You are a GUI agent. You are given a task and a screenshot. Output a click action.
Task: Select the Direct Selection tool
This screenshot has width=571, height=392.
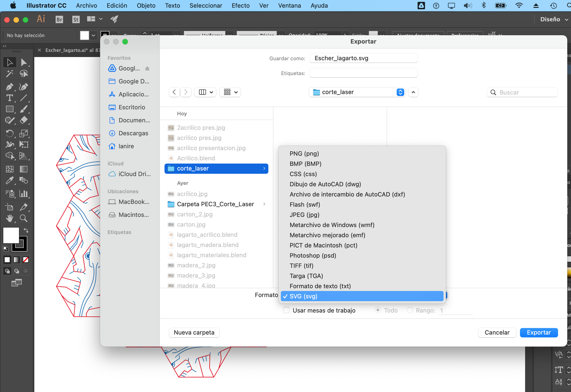click(x=24, y=62)
